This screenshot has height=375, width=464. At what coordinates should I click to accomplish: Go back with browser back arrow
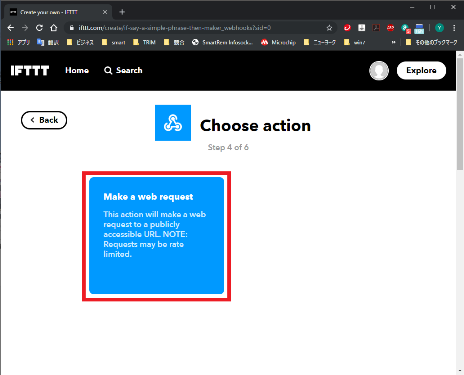11,28
